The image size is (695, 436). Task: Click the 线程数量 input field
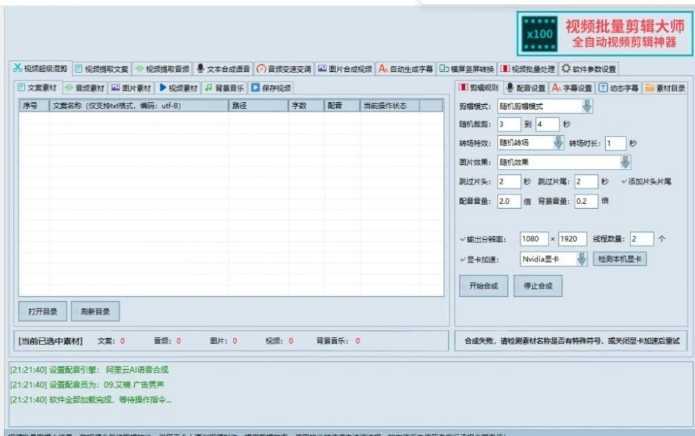641,240
